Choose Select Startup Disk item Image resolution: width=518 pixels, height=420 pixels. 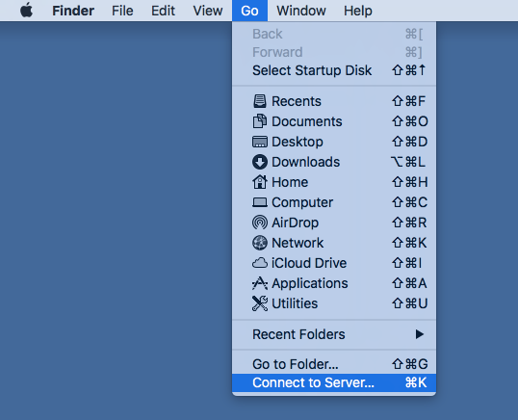point(334,70)
